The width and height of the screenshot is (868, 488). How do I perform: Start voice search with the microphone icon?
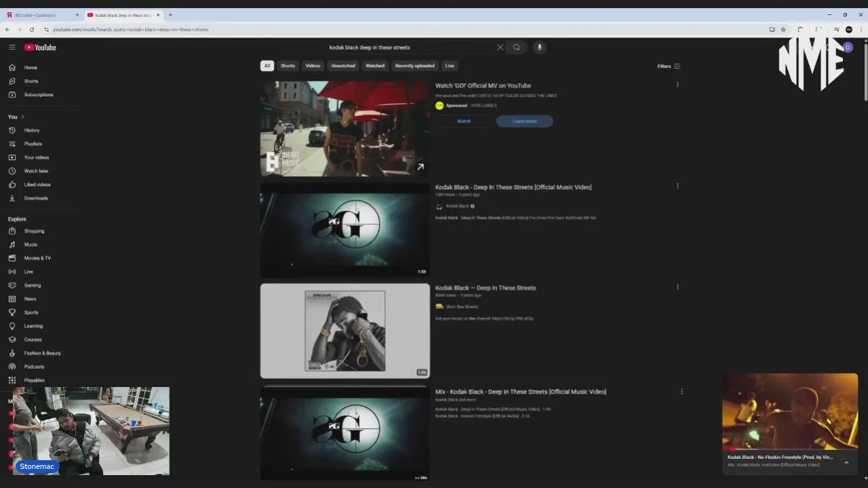click(x=540, y=47)
